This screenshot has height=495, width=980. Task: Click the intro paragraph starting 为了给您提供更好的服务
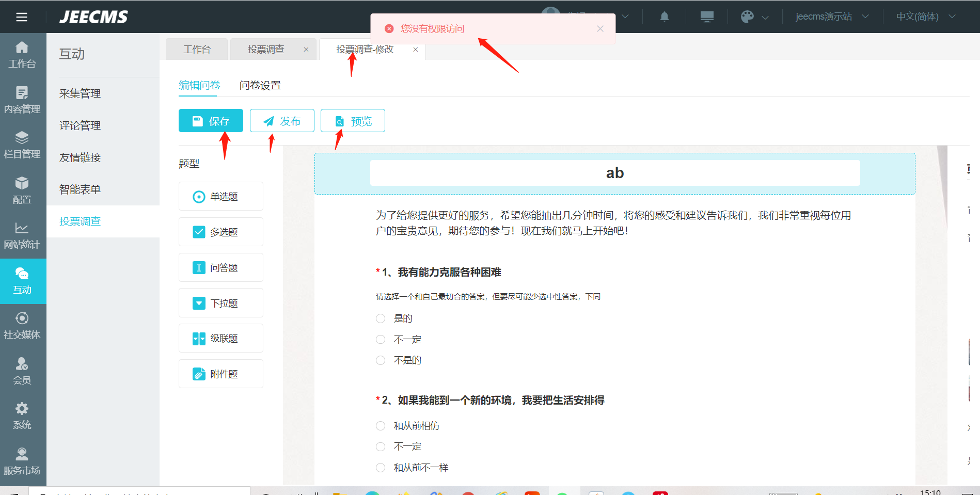[x=613, y=223]
